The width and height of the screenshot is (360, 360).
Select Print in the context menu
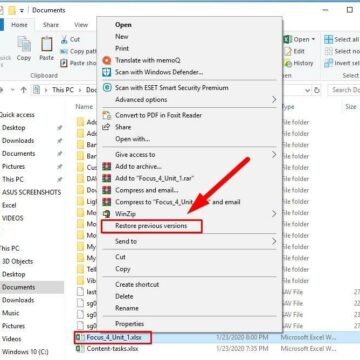pyautogui.click(x=122, y=48)
